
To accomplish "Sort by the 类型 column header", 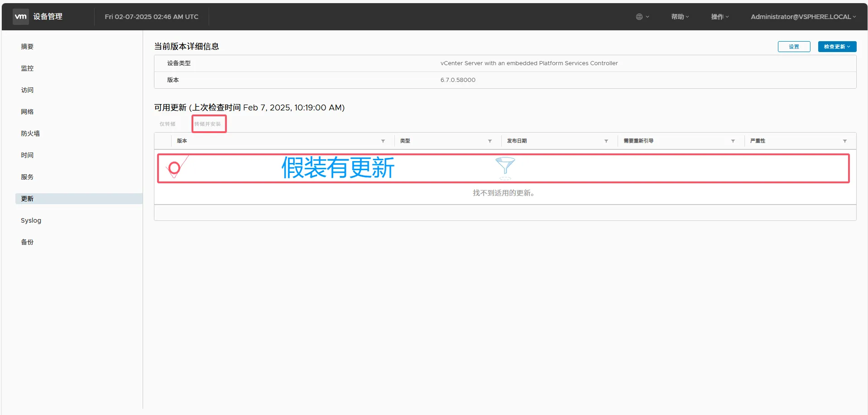I will tap(405, 141).
